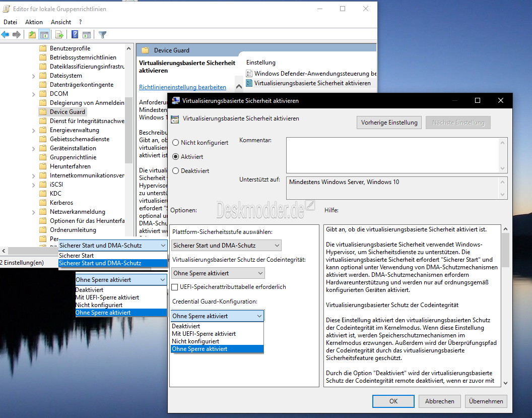This screenshot has width=532, height=418.
Task: Click the Abbrechen button
Action: point(440,401)
